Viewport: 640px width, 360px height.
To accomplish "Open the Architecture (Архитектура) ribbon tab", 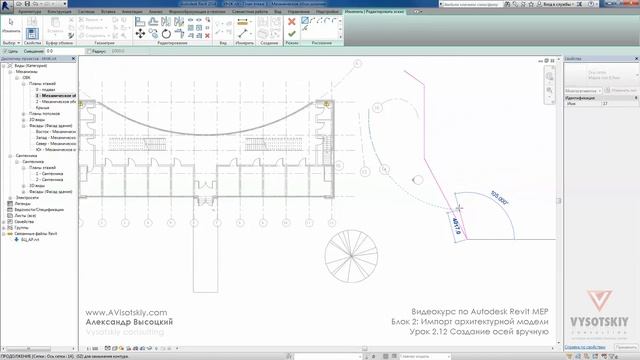I will click(29, 12).
